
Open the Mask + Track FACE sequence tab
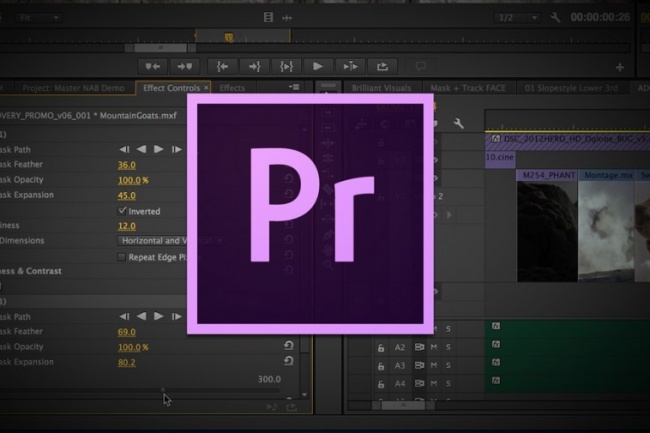468,88
